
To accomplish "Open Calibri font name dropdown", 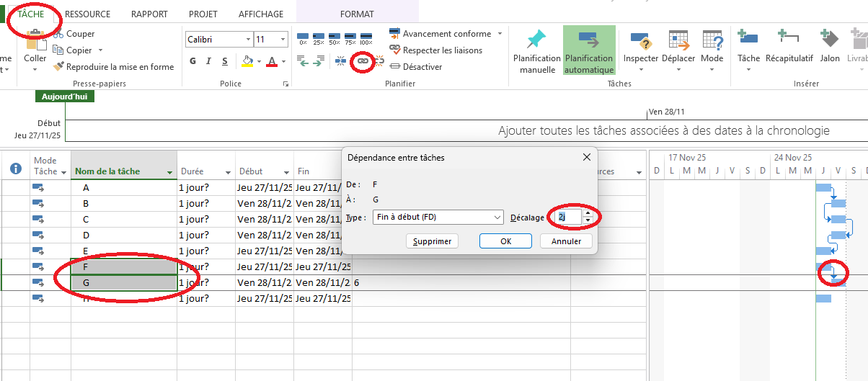I will pos(248,40).
